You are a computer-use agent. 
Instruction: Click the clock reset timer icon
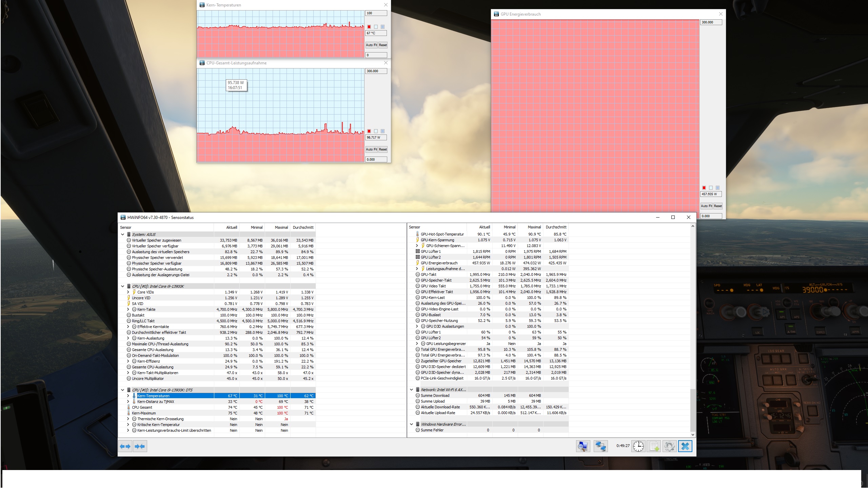click(x=638, y=446)
